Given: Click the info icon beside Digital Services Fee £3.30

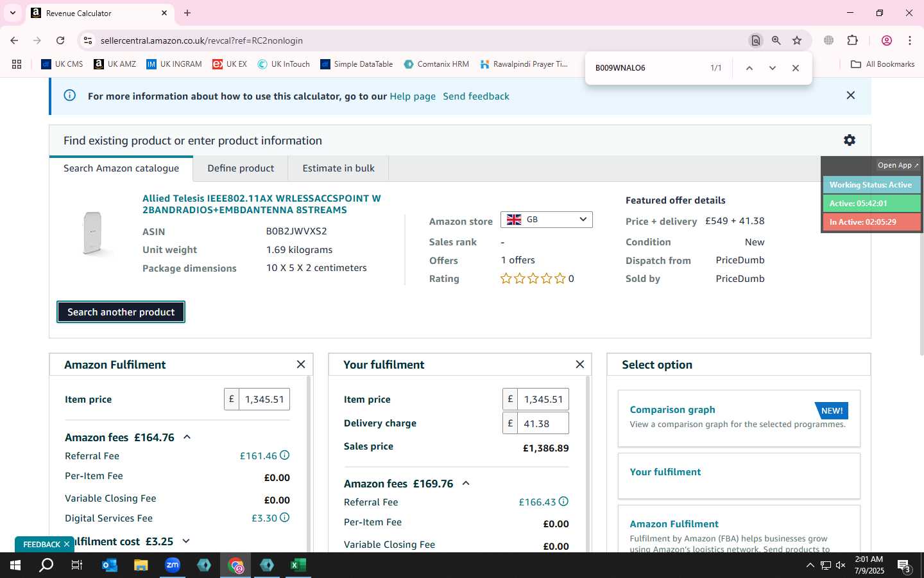Looking at the screenshot, I should pyautogui.click(x=285, y=518).
